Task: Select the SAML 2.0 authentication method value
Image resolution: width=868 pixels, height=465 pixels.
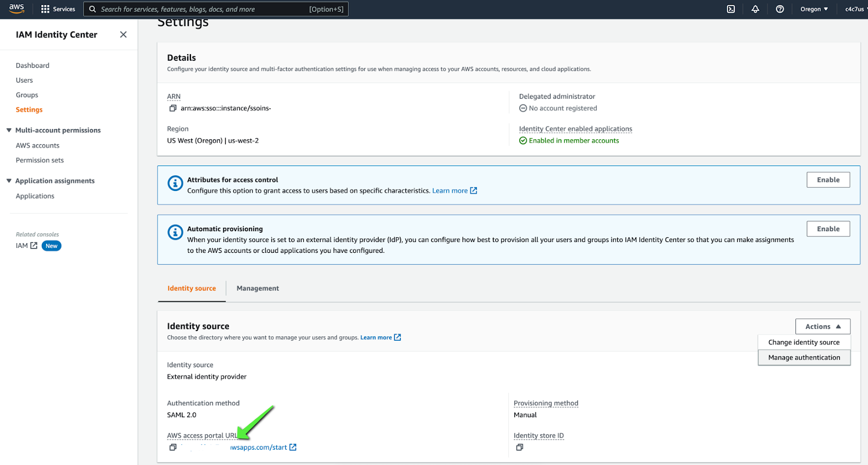Action: (182, 415)
